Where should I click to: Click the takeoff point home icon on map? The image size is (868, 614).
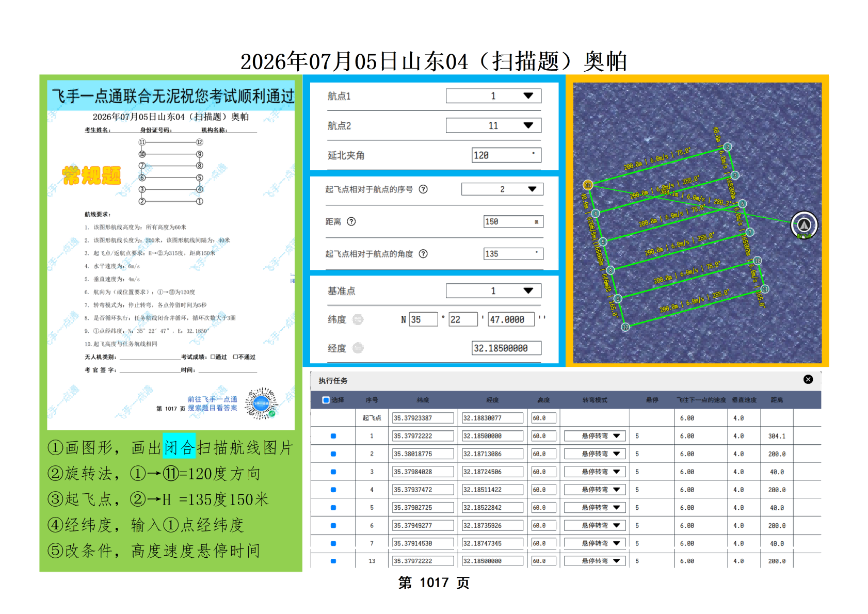804,225
